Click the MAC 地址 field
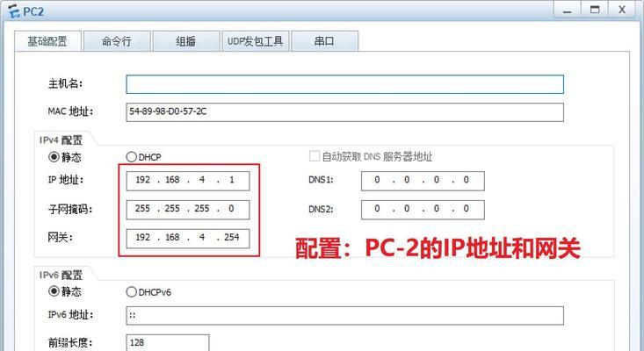The width and height of the screenshot is (644, 351). [345, 112]
